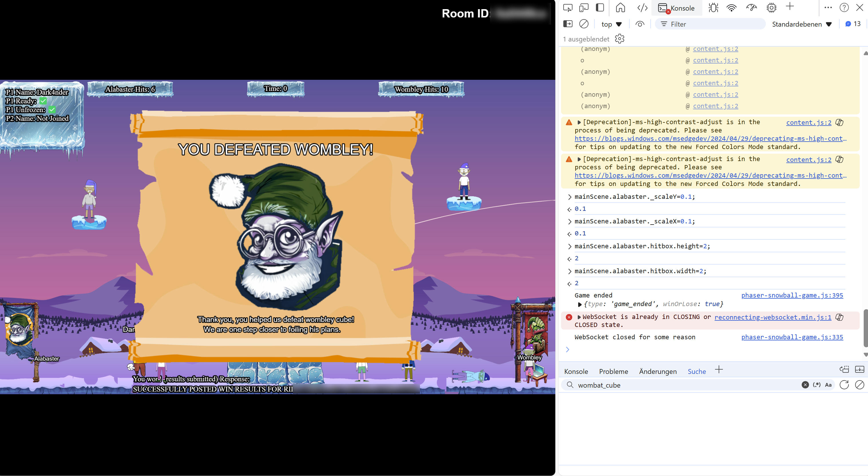Image resolution: width=868 pixels, height=476 pixels.
Task: Click the console filter icon
Action: point(664,24)
